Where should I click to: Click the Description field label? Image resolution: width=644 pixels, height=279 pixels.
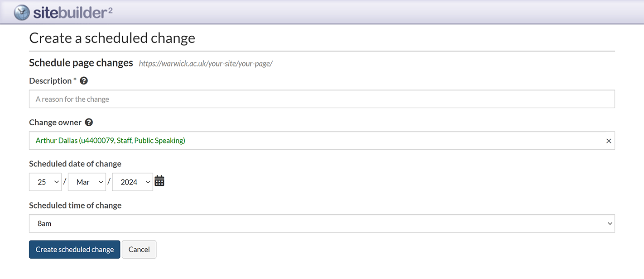tap(50, 81)
